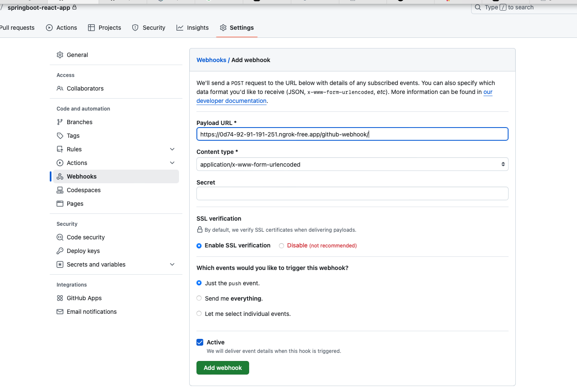Click the GitHub Apps grid icon
The width and height of the screenshot is (577, 392).
[60, 298]
